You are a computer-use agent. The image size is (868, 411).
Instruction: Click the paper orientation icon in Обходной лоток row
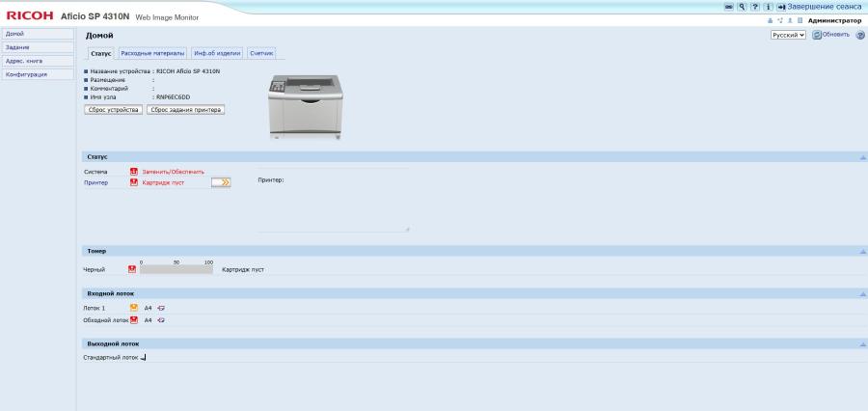pyautogui.click(x=161, y=320)
